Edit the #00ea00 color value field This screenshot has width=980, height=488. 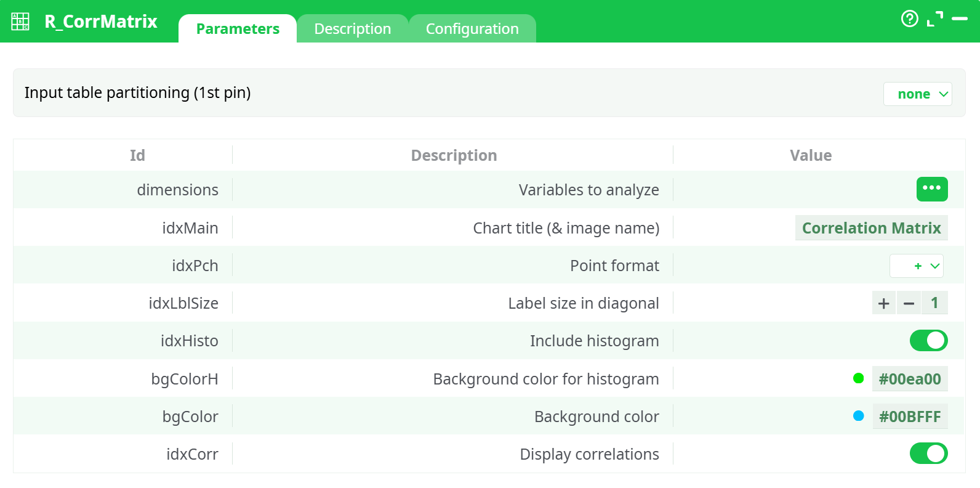[909, 379]
